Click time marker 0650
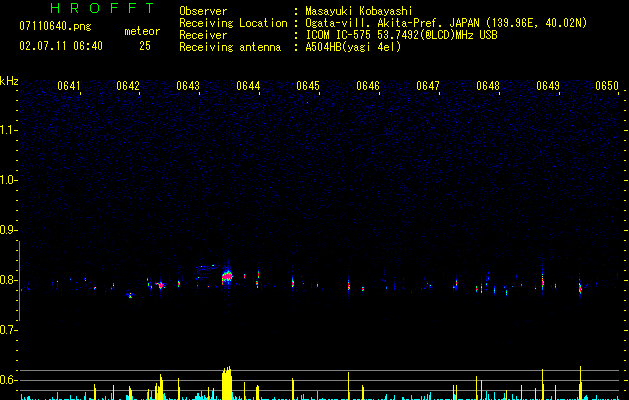629x400 pixels. pos(607,86)
